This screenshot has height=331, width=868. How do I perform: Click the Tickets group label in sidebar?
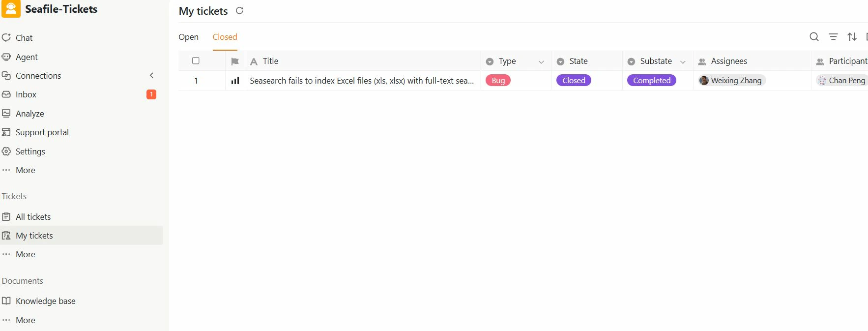(14, 196)
